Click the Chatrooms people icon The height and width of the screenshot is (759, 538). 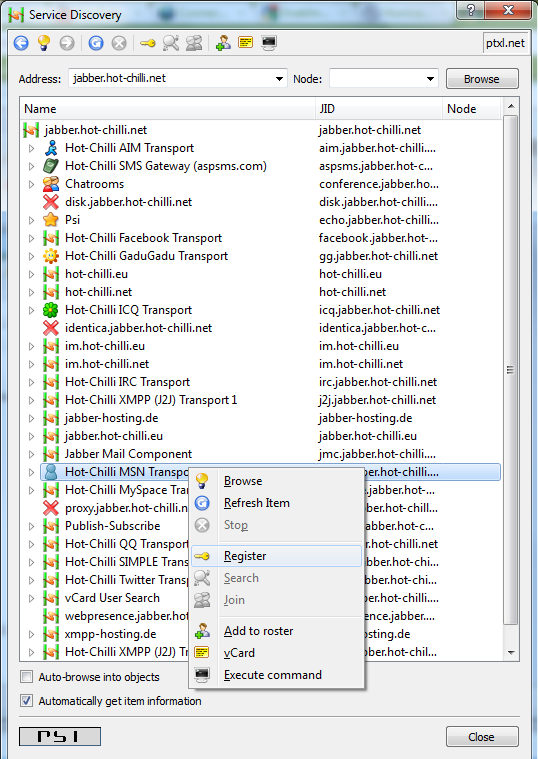[x=51, y=184]
